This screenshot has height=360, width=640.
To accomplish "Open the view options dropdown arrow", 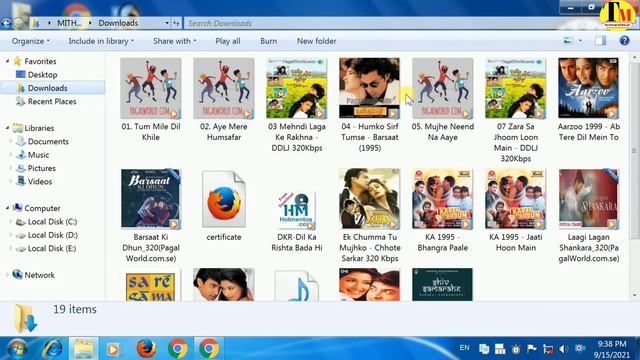I will pyautogui.click(x=580, y=40).
